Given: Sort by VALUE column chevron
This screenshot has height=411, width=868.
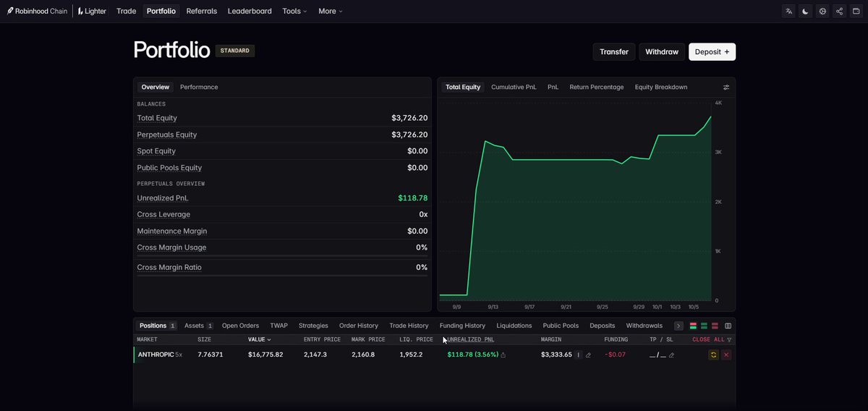Looking at the screenshot, I should [269, 339].
